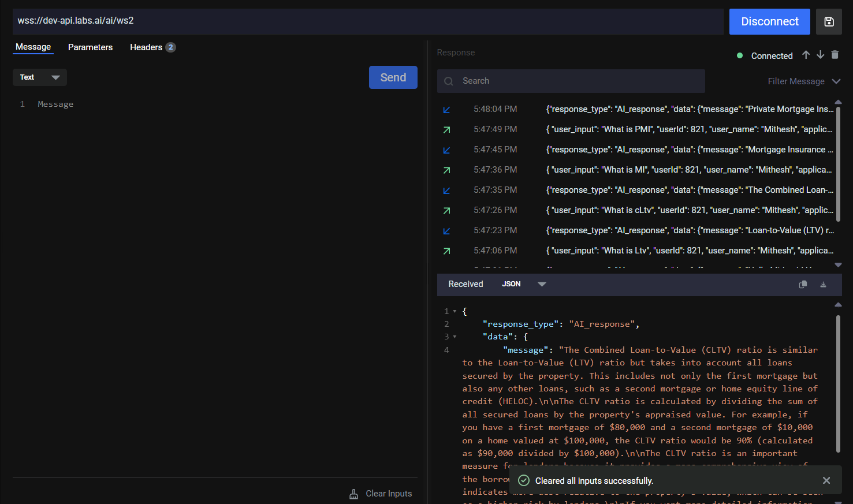Download the received response
Viewport: 853px width, 504px height.
(x=823, y=284)
